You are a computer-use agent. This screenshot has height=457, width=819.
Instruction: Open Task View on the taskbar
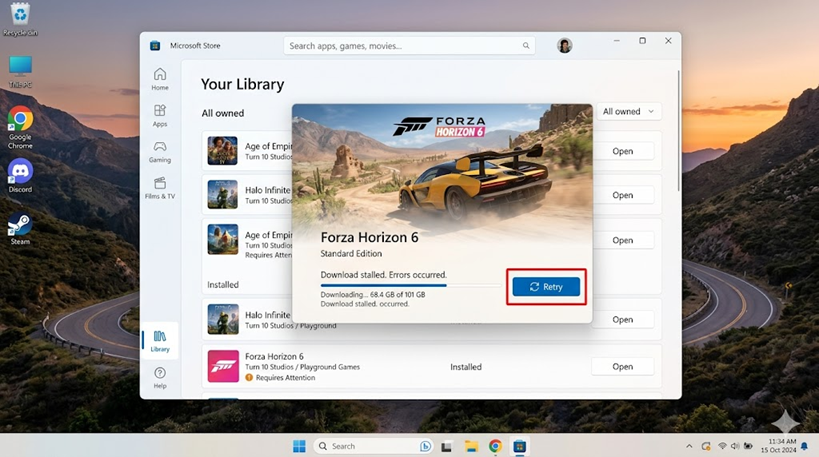coord(447,447)
